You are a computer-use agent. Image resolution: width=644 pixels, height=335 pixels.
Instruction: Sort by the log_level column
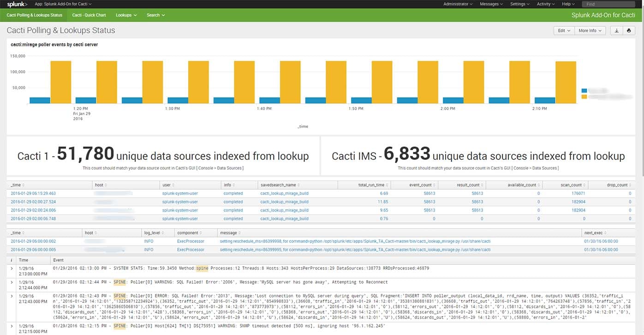(x=155, y=233)
